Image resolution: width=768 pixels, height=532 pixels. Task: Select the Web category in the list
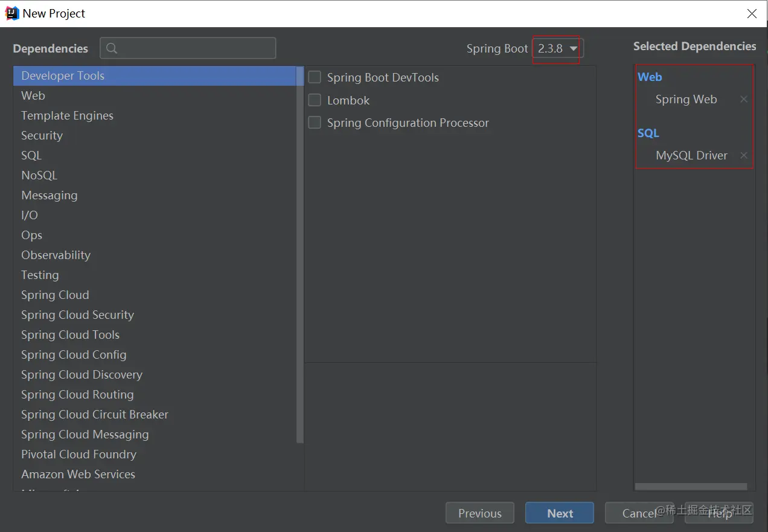[155, 95]
